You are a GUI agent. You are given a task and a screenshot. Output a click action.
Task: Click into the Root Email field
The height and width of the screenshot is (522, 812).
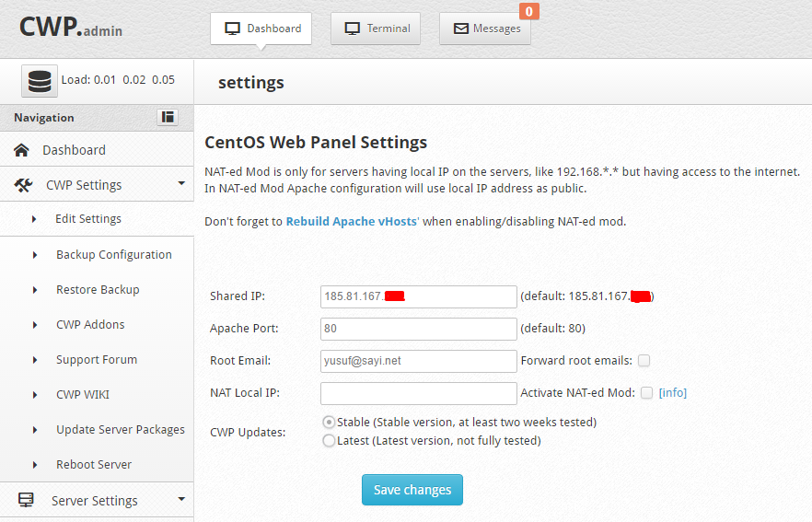pos(418,361)
